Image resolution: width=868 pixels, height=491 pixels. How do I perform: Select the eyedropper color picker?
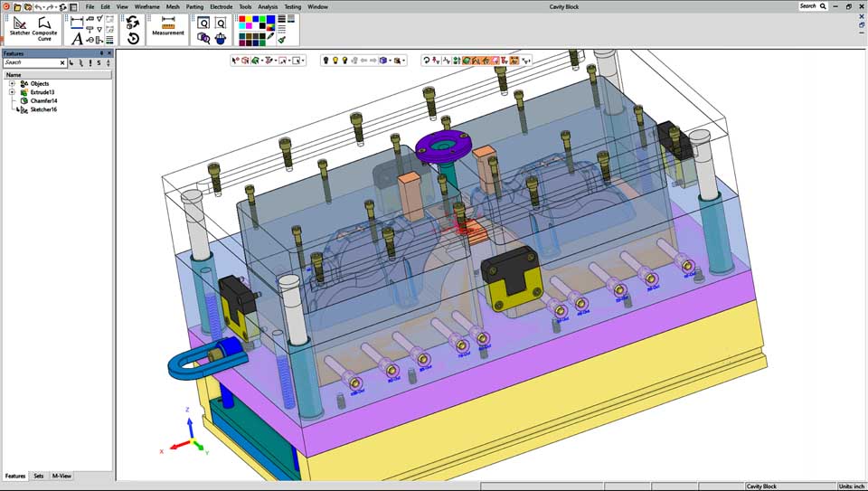(x=270, y=36)
